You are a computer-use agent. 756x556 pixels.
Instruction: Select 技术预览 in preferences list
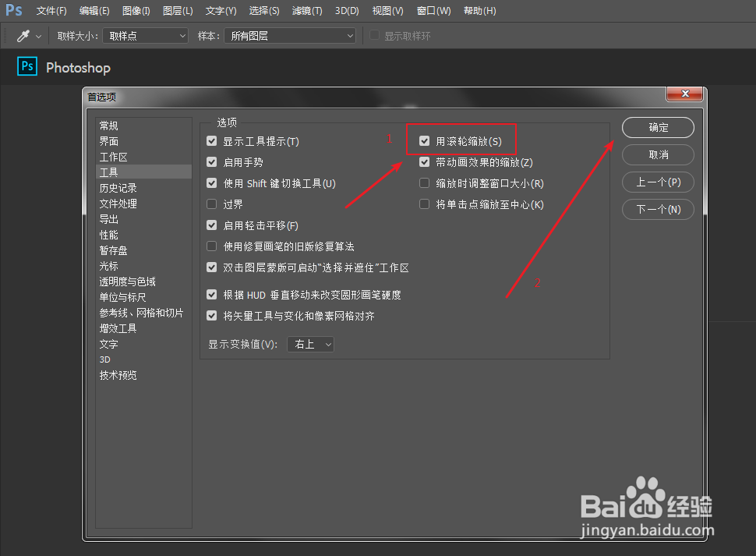(x=143, y=375)
